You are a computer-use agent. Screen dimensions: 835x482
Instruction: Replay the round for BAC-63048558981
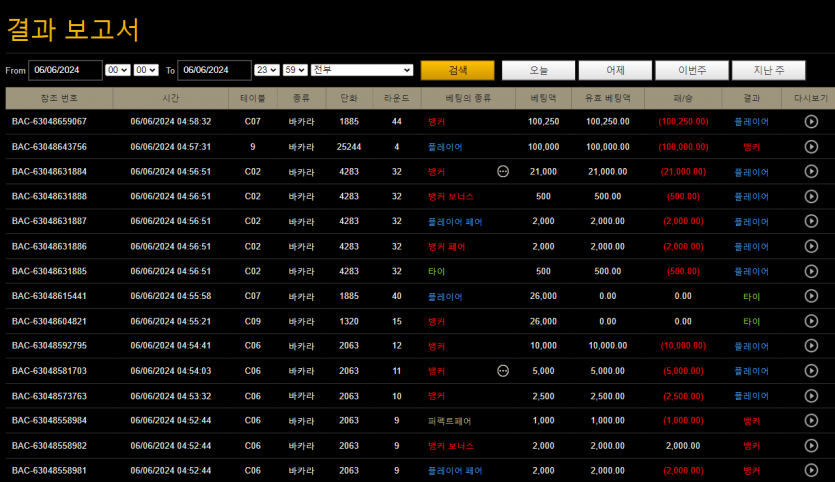811,470
